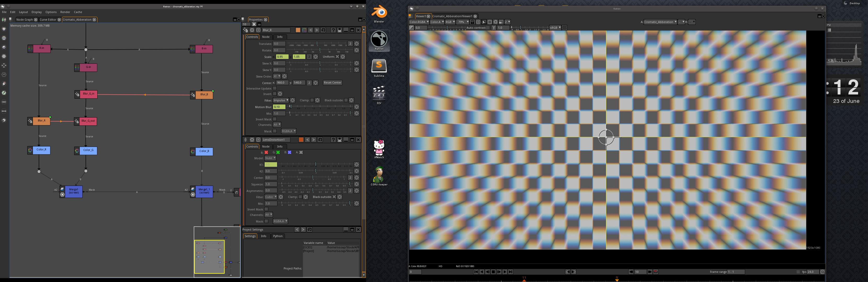Enable Auto-contrast checkbox in viewer
The image size is (868, 282).
tap(488, 28)
